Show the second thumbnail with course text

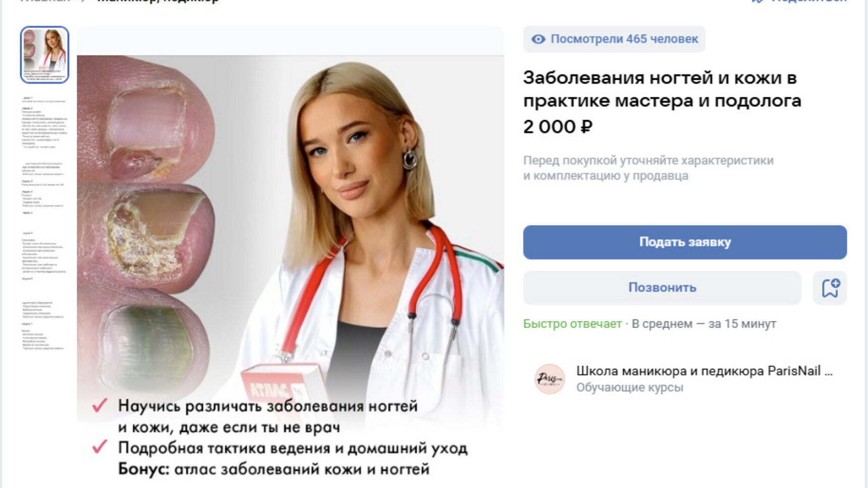pos(44,122)
